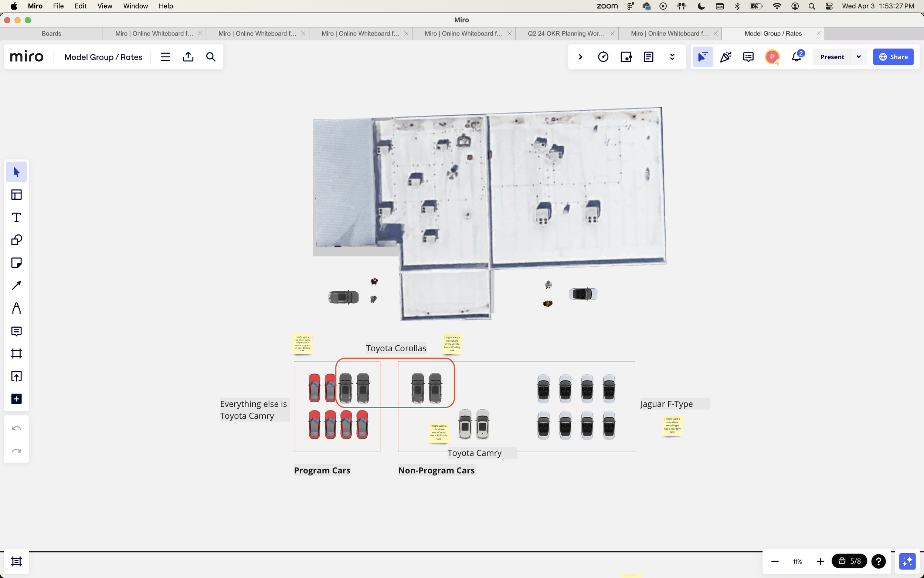Open Miro AI assist sparkle button

click(907, 561)
